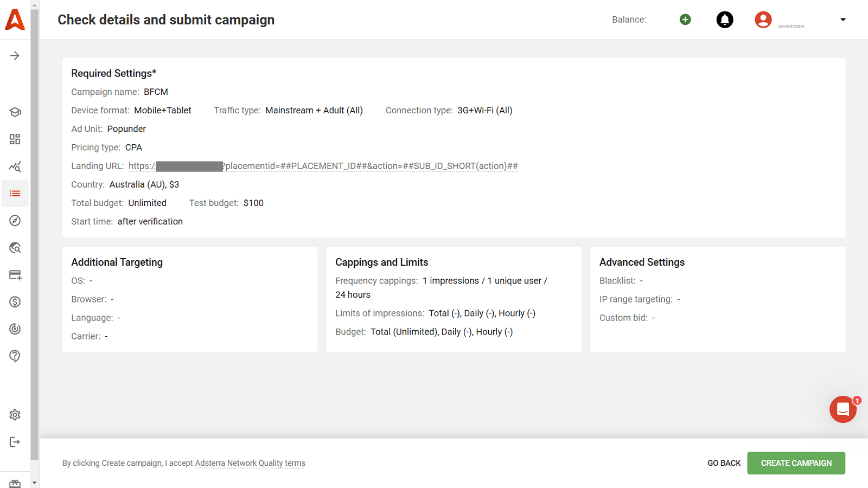Click the sidebar scroll up arrow
Screen dimensions: 868x488
(x=35, y=5)
